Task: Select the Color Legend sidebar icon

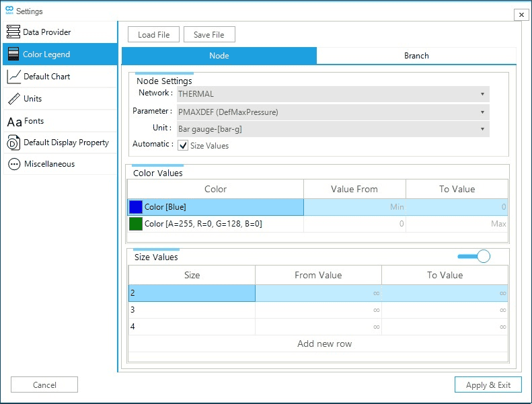Action: click(13, 54)
